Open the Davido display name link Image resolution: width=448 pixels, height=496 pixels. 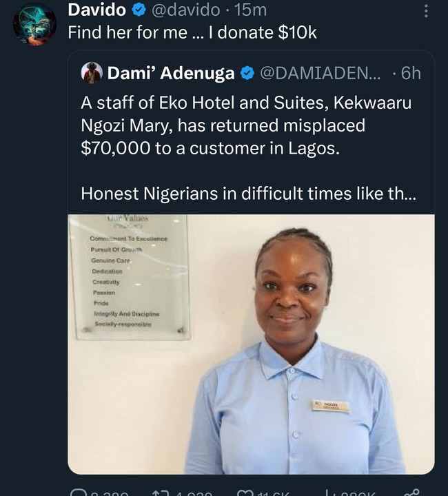(96, 10)
